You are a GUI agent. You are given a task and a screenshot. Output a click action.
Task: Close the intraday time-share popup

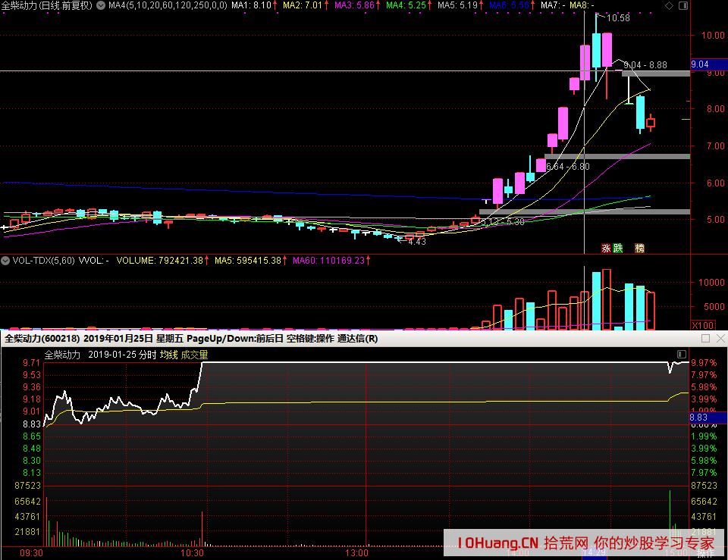click(x=720, y=339)
